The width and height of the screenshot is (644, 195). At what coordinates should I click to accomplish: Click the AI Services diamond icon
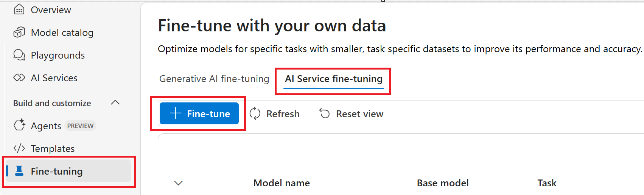(x=19, y=78)
